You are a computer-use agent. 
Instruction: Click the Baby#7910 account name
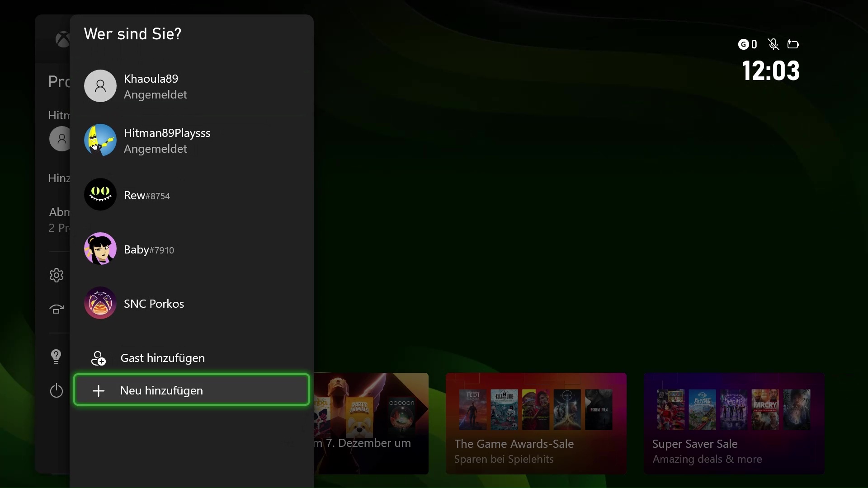click(x=149, y=250)
